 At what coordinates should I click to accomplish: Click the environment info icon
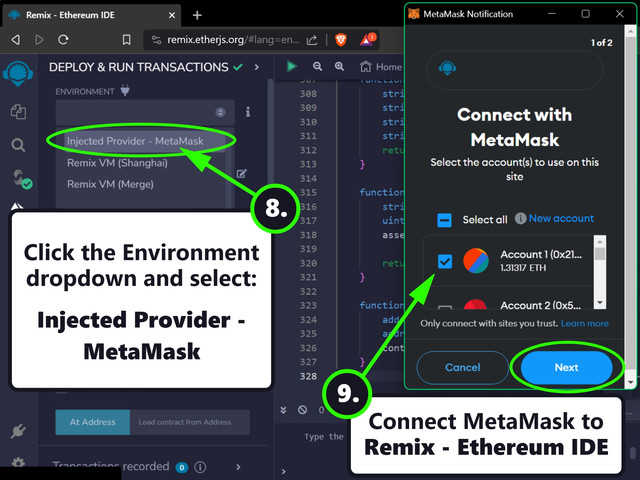tap(248, 112)
